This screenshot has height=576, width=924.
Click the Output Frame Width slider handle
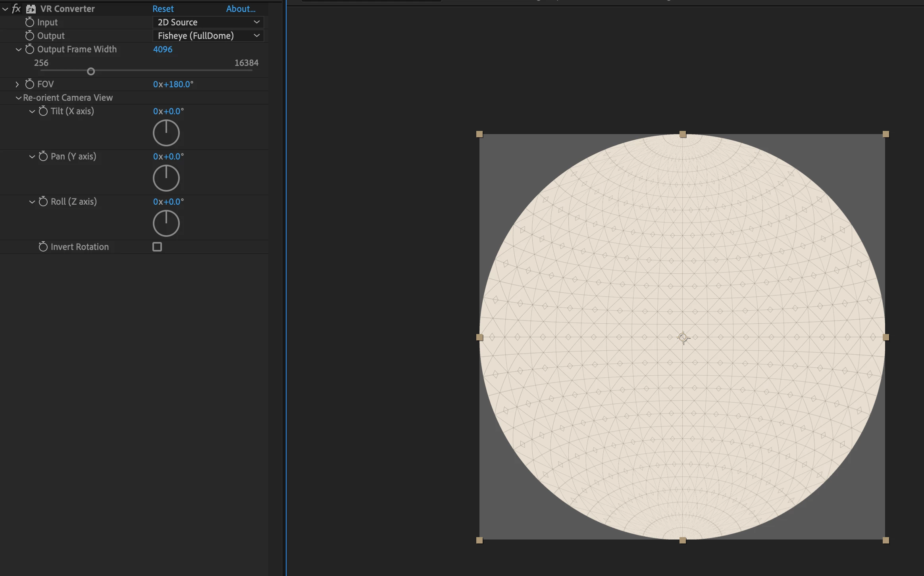click(91, 71)
